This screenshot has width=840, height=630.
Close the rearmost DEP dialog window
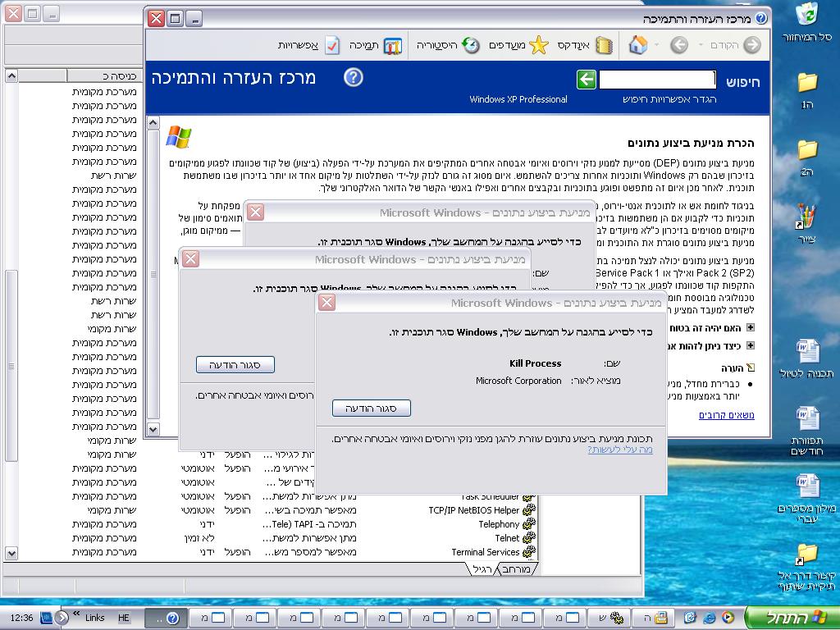[x=256, y=212]
